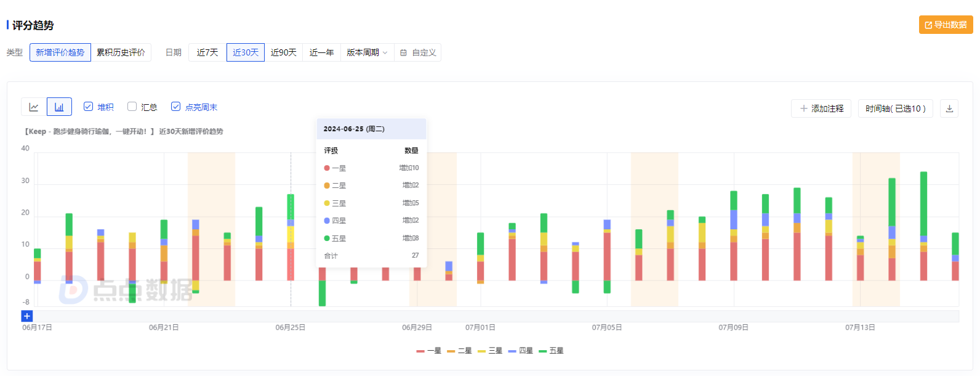Select the 近7天 date range
980x376 pixels.
(x=207, y=53)
